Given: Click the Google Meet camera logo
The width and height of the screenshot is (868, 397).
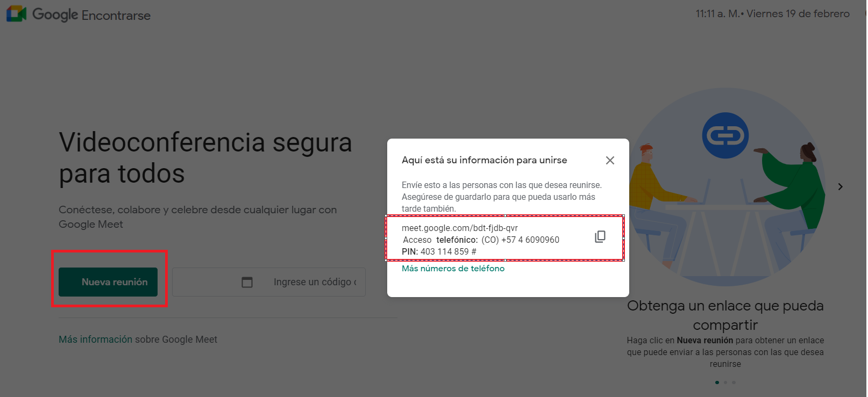Looking at the screenshot, I should (16, 14).
